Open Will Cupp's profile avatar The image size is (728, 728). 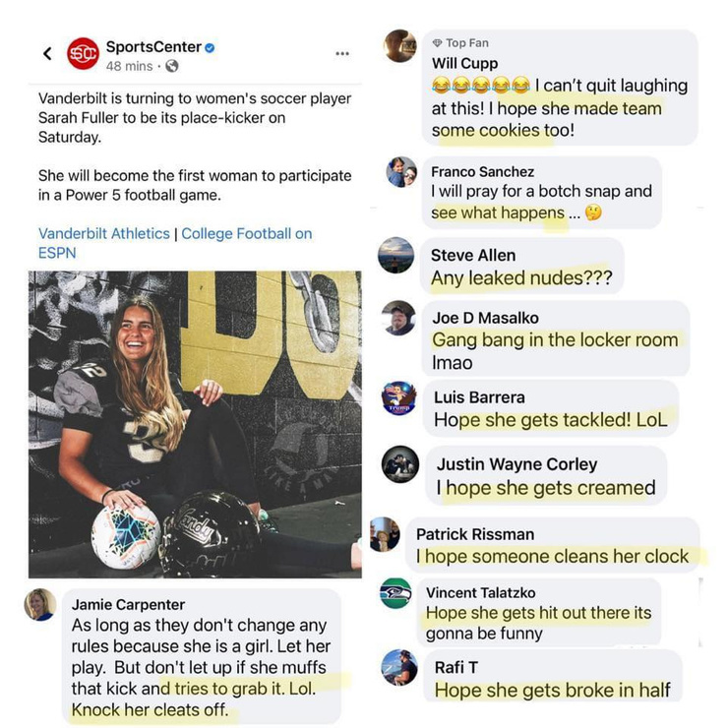[400, 45]
